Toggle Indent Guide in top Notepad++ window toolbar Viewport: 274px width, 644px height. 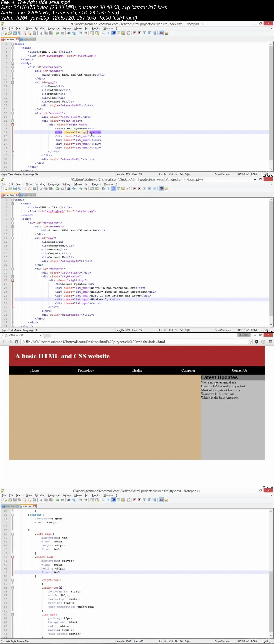(114, 33)
